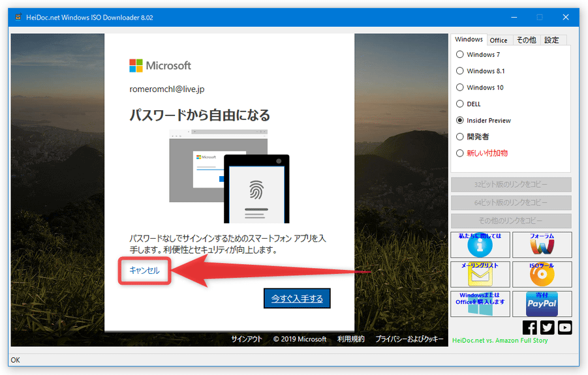Minimize the ISO Downloader window
Viewport: 588px width, 375px height.
pos(514,17)
